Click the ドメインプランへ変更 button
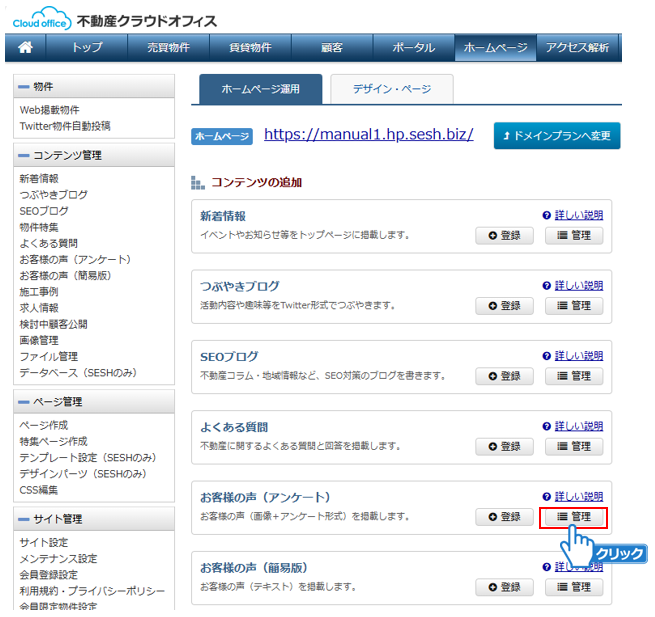The height and width of the screenshot is (617, 655). [557, 135]
